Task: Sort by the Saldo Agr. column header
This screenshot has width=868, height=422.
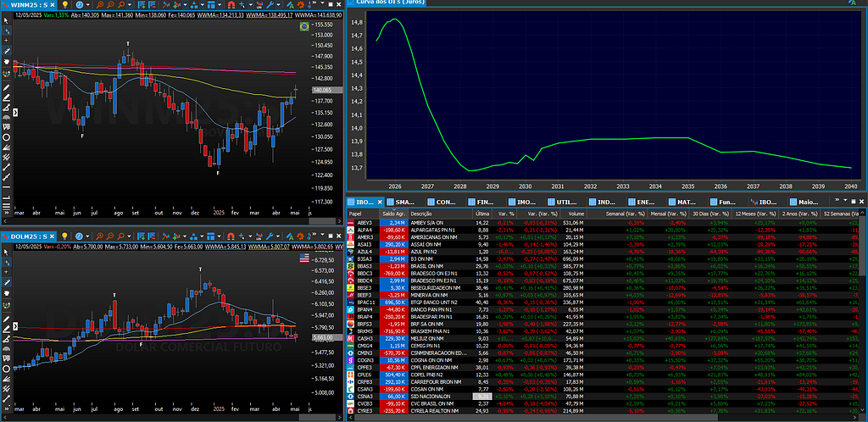Action: tap(392, 214)
